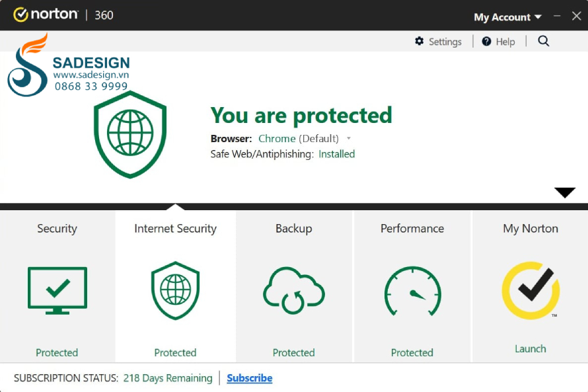The image size is (588, 392).
Task: Click the Subscribe link
Action: [x=249, y=378]
